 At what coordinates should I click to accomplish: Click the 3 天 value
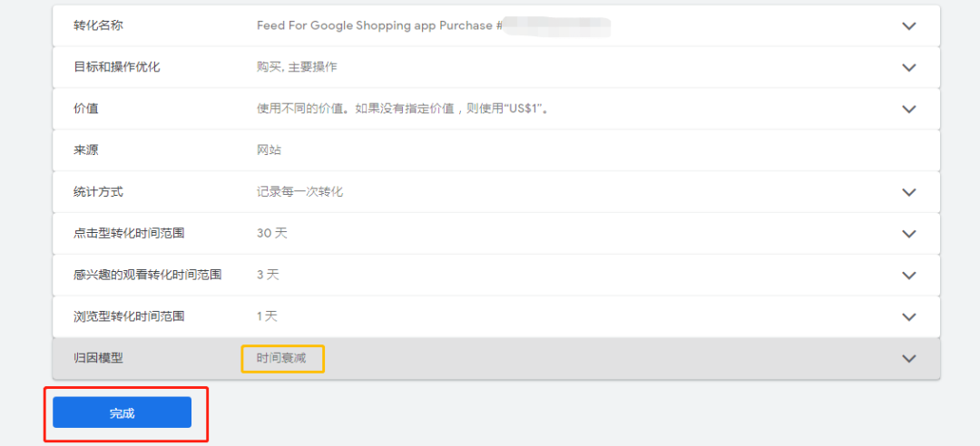(268, 275)
